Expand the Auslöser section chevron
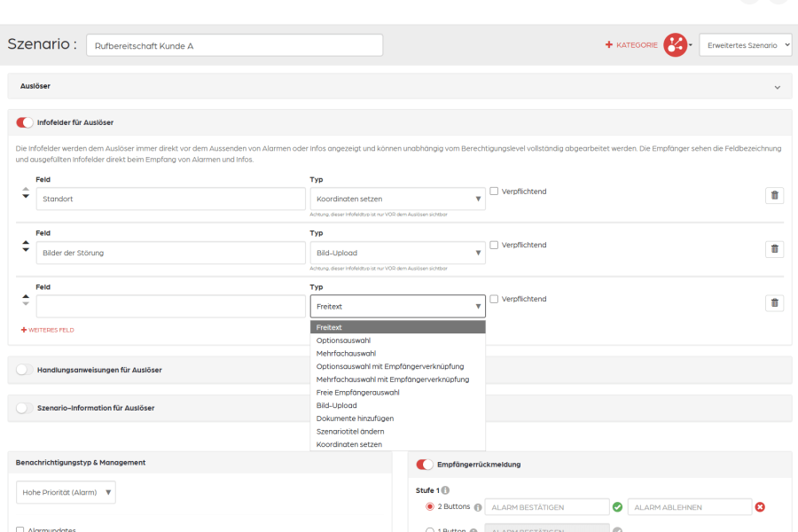 point(777,87)
